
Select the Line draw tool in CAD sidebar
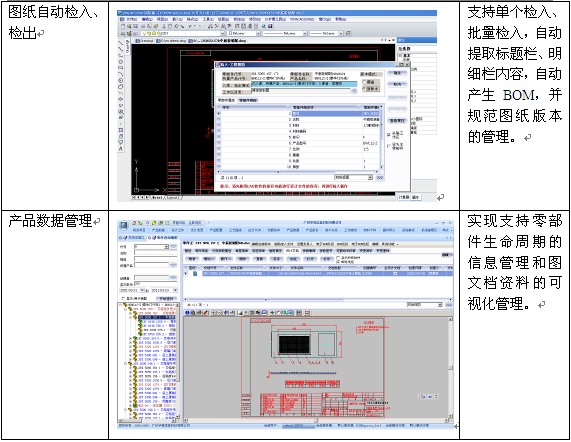click(121, 43)
